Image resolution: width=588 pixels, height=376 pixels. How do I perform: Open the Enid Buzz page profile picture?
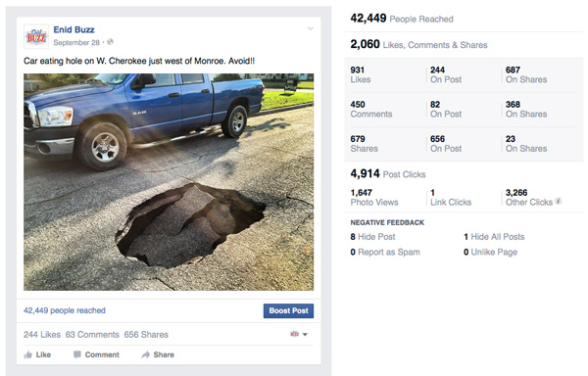pos(36,36)
